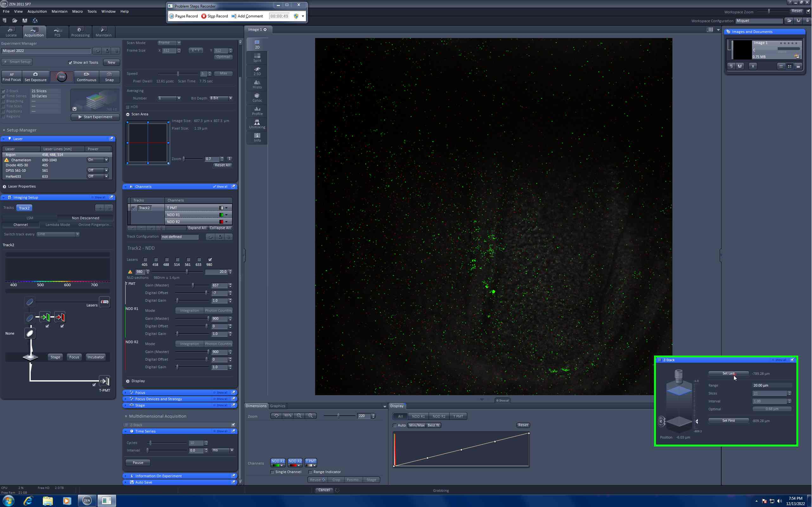The height and width of the screenshot is (507, 812).
Task: Enable the Range Indicator checkbox
Action: click(x=310, y=472)
